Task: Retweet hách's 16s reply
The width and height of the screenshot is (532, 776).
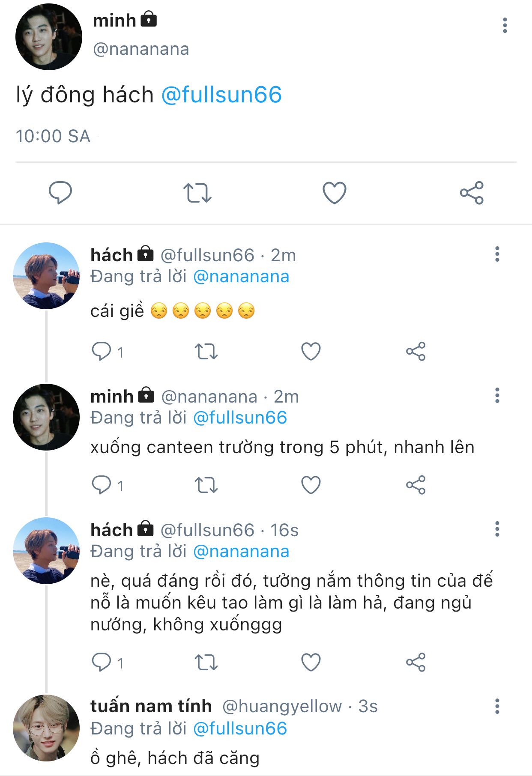Action: [x=206, y=663]
